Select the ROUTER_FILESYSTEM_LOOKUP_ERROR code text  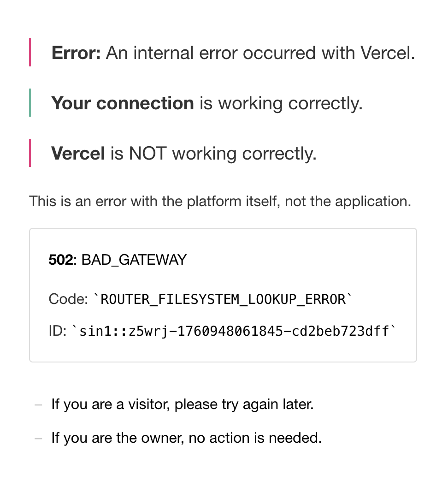coord(223,299)
